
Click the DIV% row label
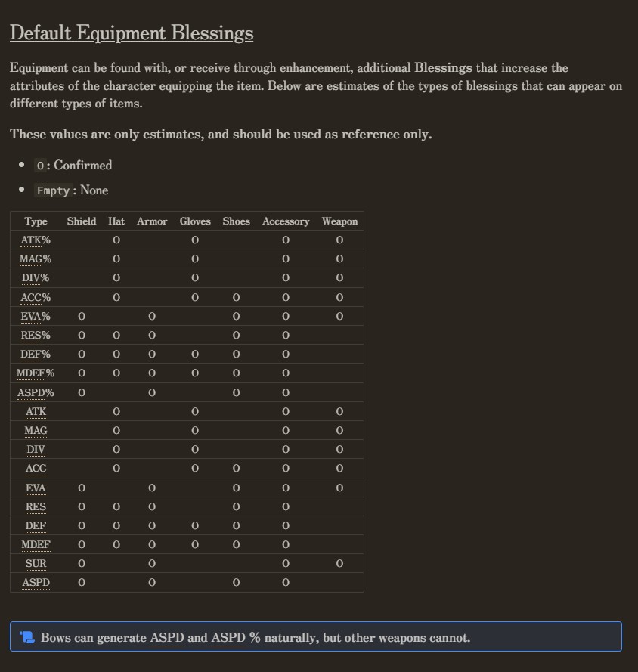coord(36,277)
